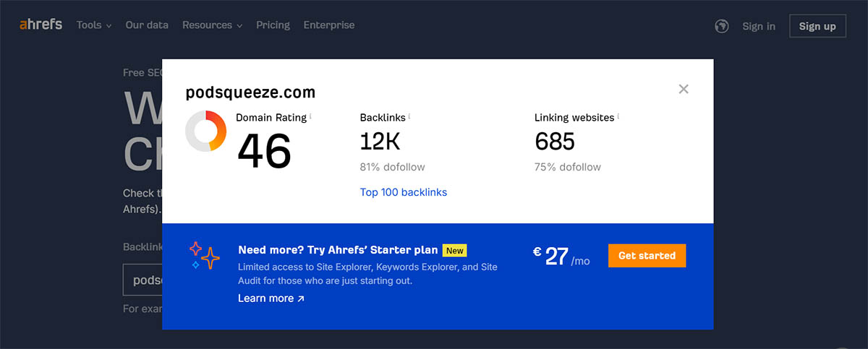Image resolution: width=868 pixels, height=349 pixels.
Task: Open the Top 100 backlinks link
Action: (x=403, y=192)
